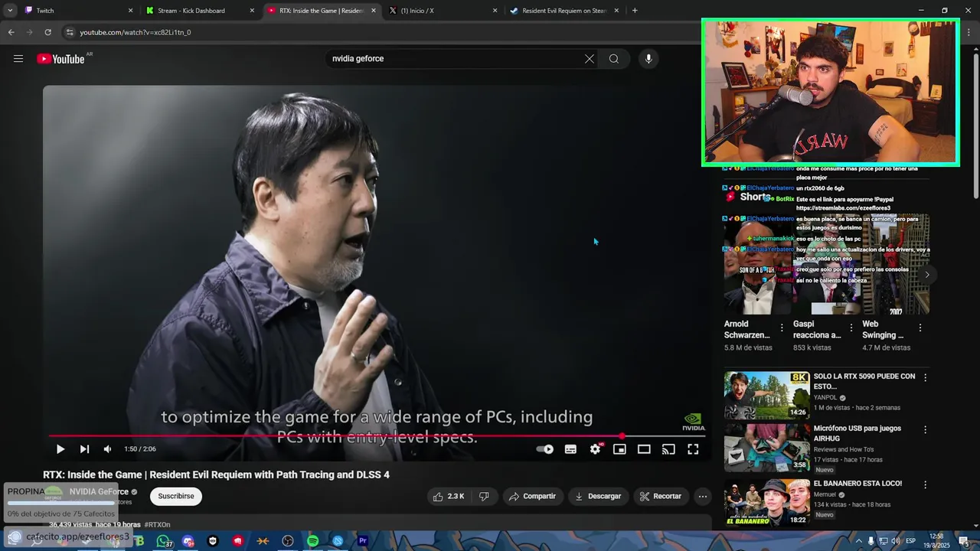Switch to Resident Evil Requiem Steam tab
This screenshot has height=551, width=980.
pos(564,11)
